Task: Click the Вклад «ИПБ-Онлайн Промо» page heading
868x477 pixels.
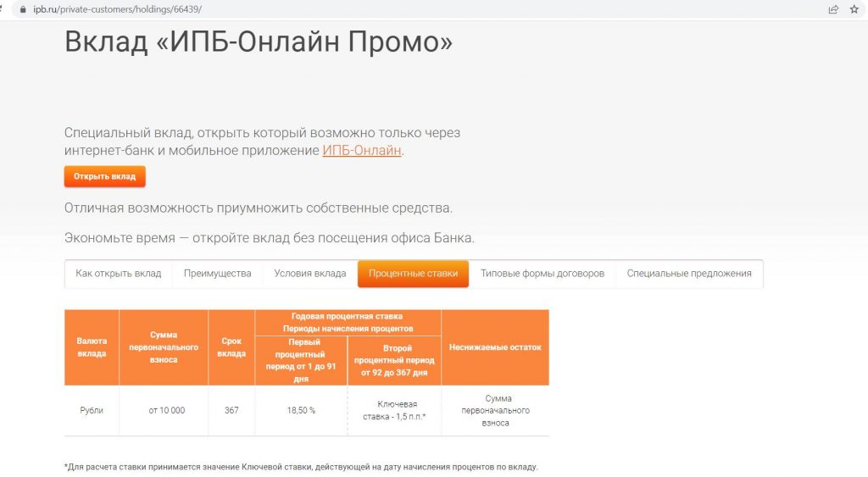Action: coord(259,42)
